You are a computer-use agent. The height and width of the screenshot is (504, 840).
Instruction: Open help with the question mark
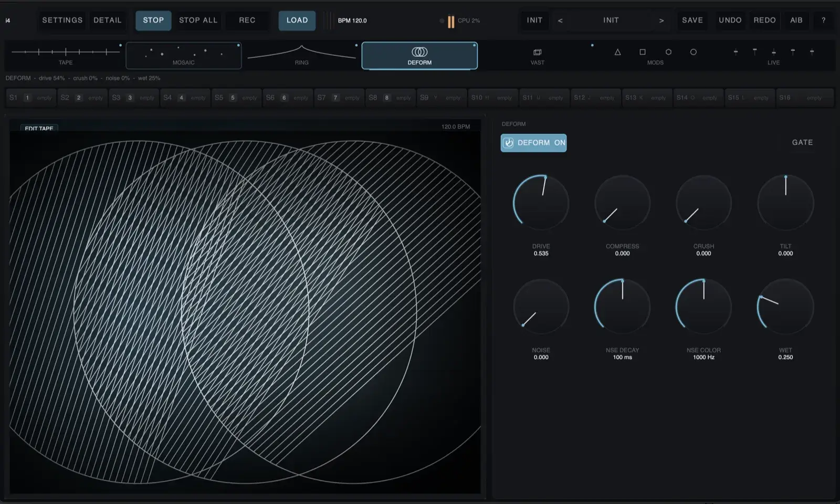823,20
